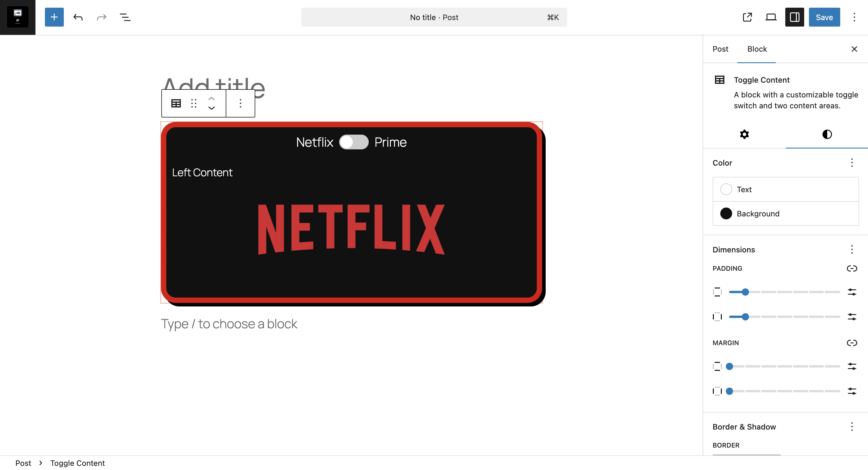Click the Toggle Content icon in the sidebar header
The image size is (868, 470).
[x=720, y=80]
